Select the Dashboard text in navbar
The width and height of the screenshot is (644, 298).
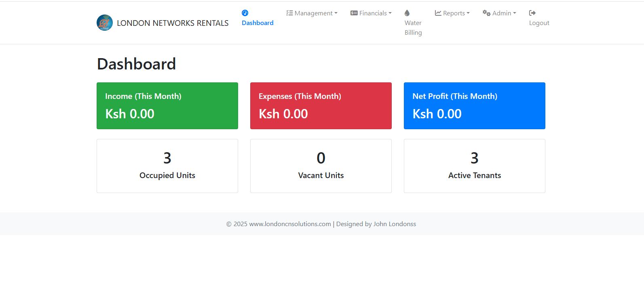click(x=258, y=23)
